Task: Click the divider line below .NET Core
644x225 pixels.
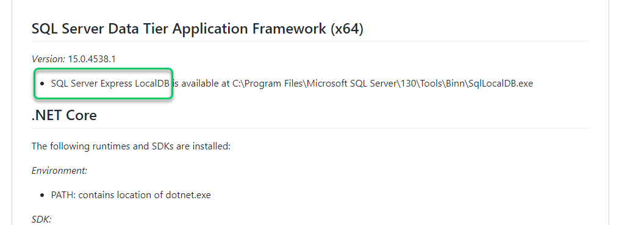Action: [310, 128]
